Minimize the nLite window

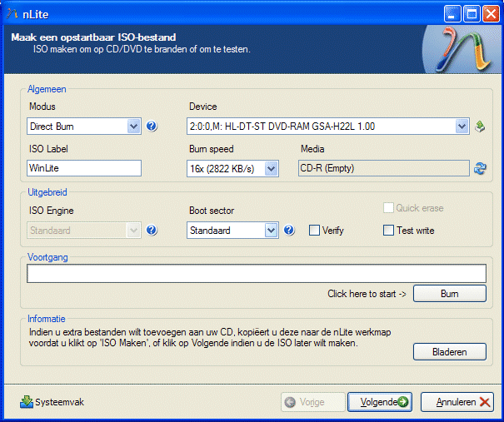(x=452, y=14)
